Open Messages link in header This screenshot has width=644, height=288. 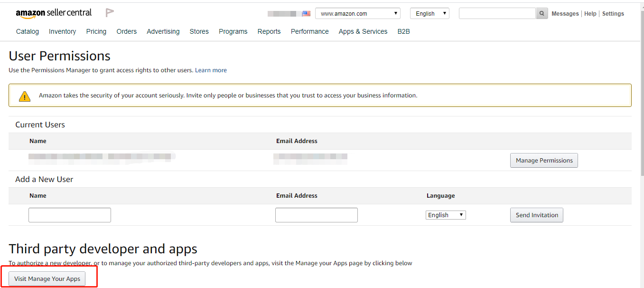565,14
